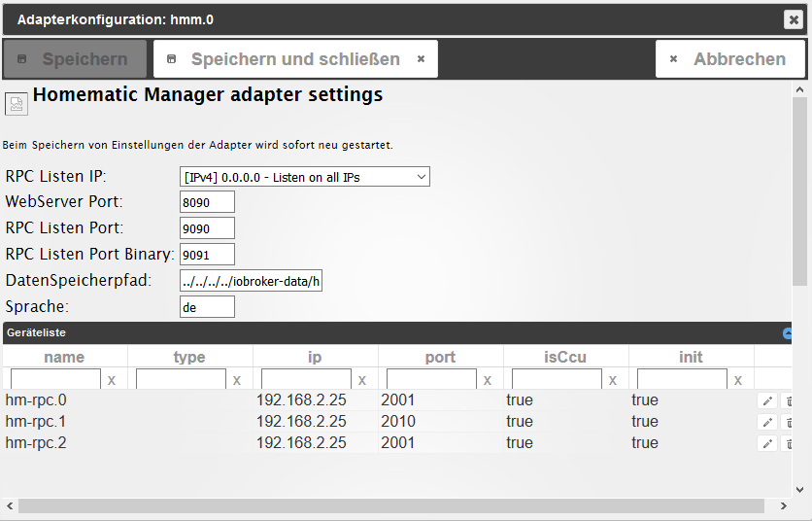Click the ip column filter input
Viewport: 812px width, 521px height.
click(307, 379)
